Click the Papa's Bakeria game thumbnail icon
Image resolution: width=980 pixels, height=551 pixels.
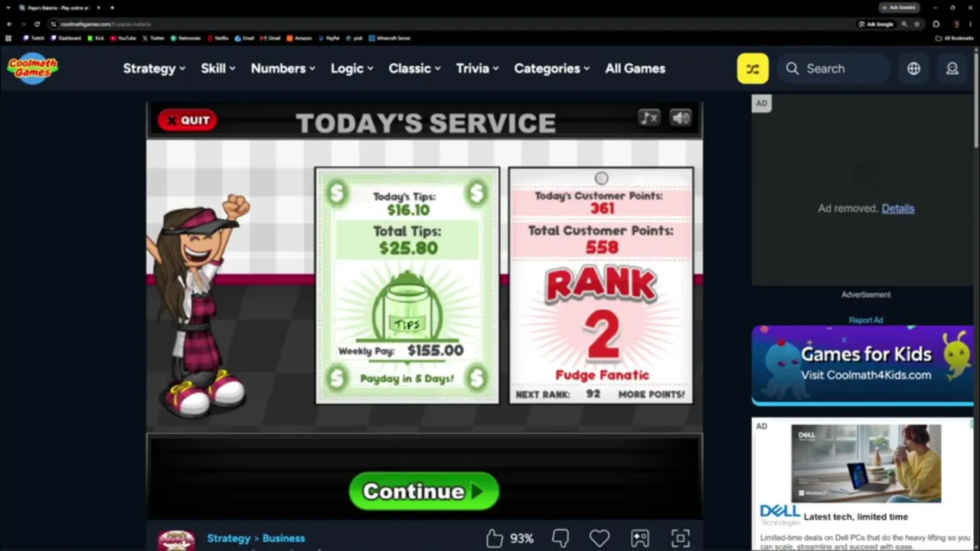[x=176, y=540]
